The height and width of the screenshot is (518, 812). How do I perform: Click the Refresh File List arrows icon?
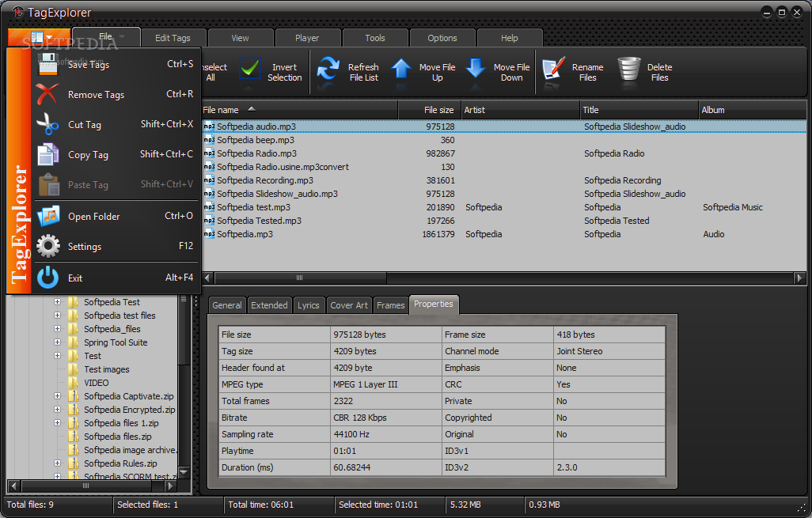click(x=328, y=69)
